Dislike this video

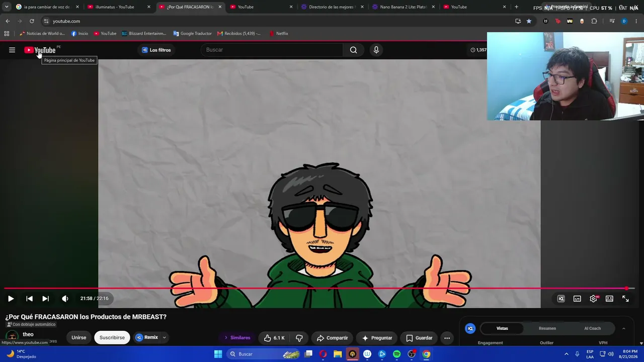point(299,338)
